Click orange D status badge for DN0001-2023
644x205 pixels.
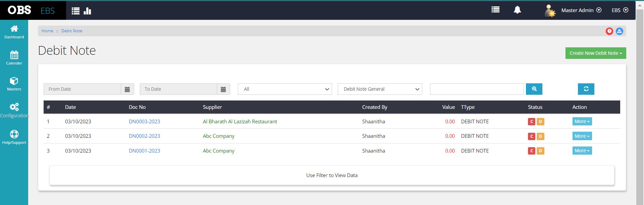[x=540, y=151]
